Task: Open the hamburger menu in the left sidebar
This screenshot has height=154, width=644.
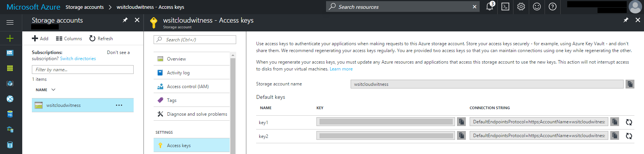Action: tap(10, 23)
